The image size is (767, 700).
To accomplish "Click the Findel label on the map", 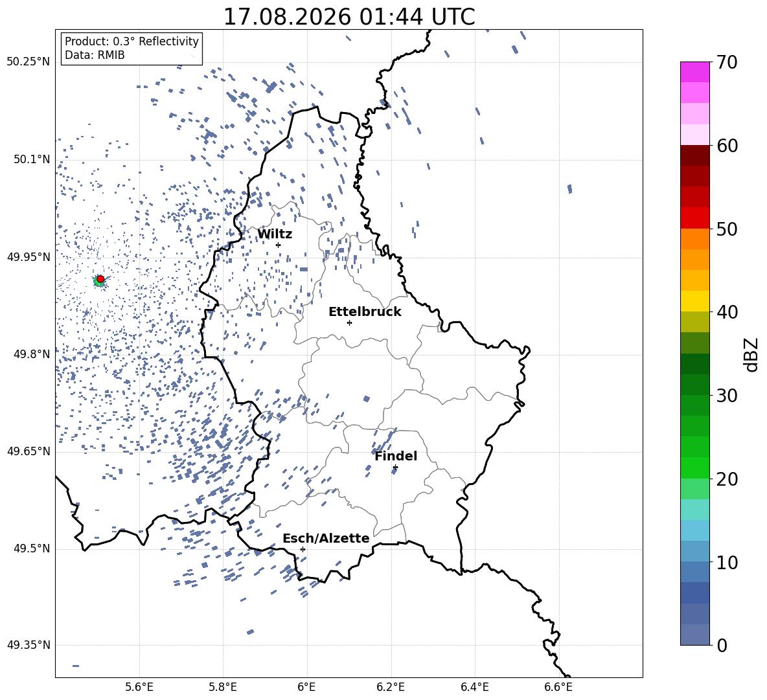I will click(x=396, y=456).
